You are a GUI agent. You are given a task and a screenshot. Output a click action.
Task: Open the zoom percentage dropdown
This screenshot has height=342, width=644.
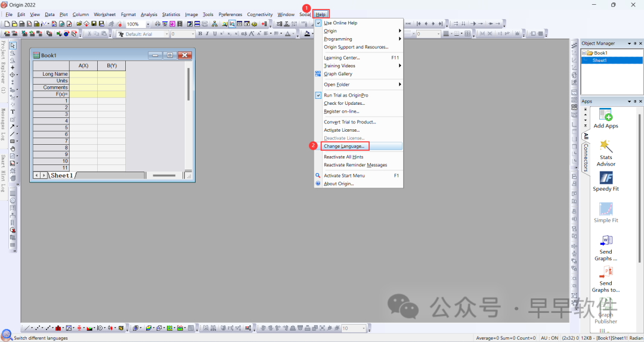pyautogui.click(x=148, y=24)
